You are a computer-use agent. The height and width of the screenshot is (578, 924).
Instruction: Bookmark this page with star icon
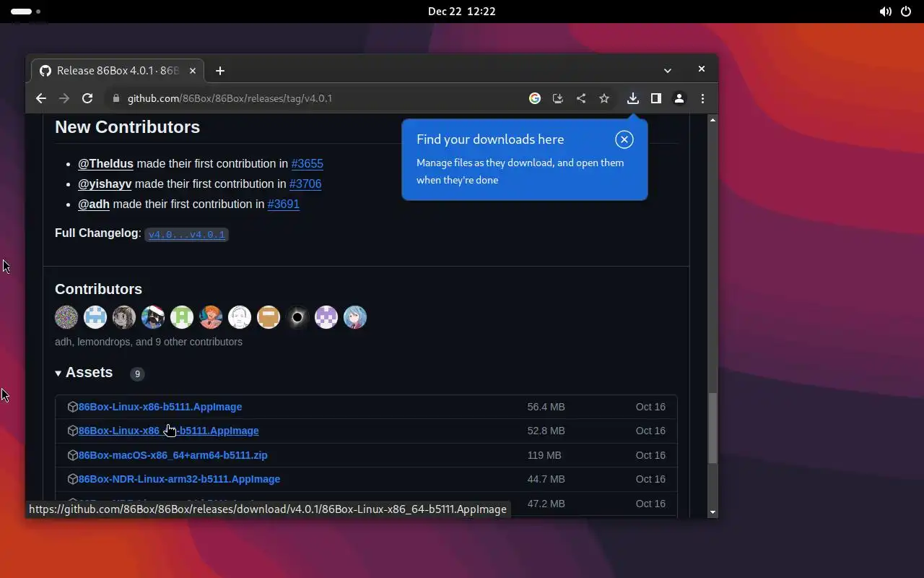click(604, 98)
